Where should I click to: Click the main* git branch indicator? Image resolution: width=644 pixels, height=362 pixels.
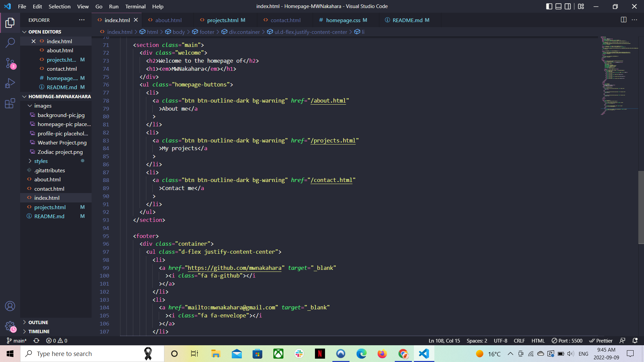pyautogui.click(x=17, y=341)
